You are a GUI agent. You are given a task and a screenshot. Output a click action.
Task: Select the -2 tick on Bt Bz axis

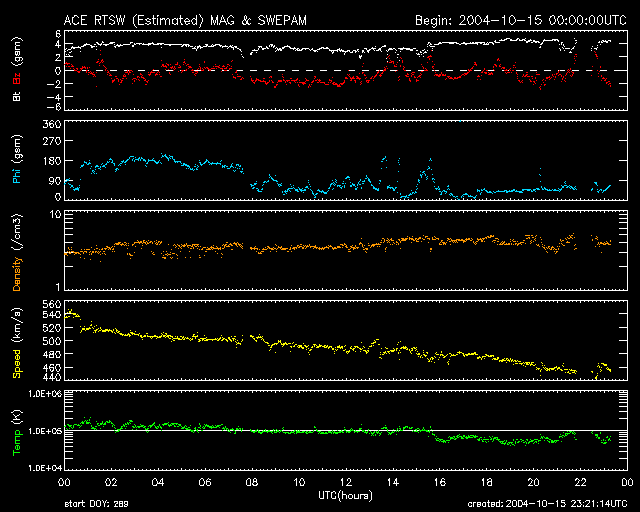56,84
